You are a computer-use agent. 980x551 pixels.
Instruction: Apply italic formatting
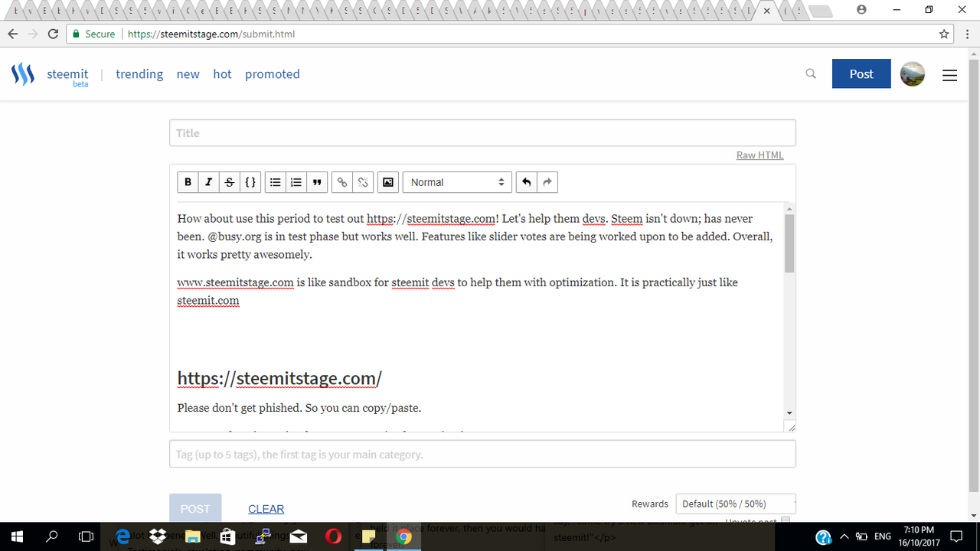click(208, 182)
